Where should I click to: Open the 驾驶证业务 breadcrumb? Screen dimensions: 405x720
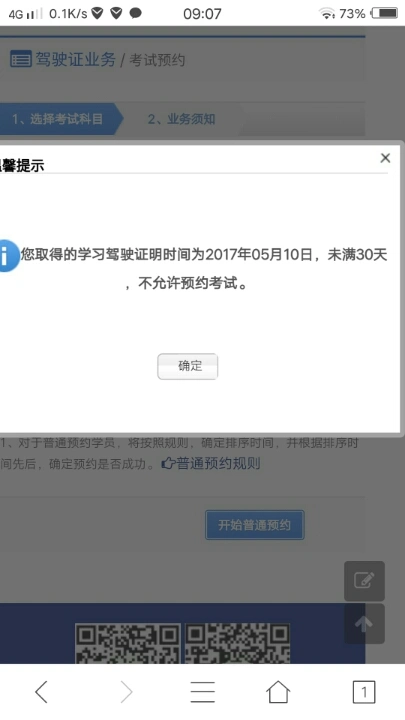coord(75,60)
